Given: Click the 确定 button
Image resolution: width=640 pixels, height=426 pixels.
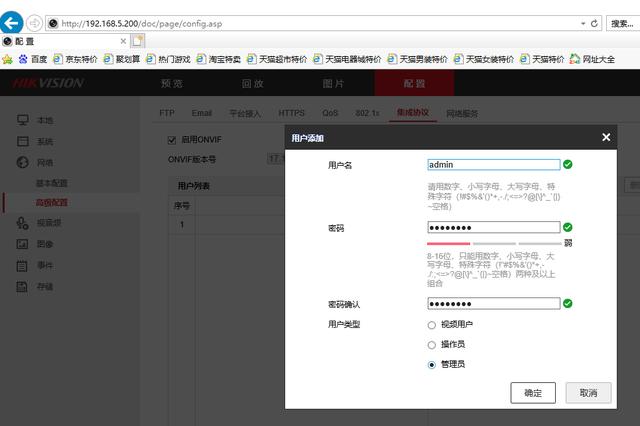Looking at the screenshot, I should tap(533, 393).
